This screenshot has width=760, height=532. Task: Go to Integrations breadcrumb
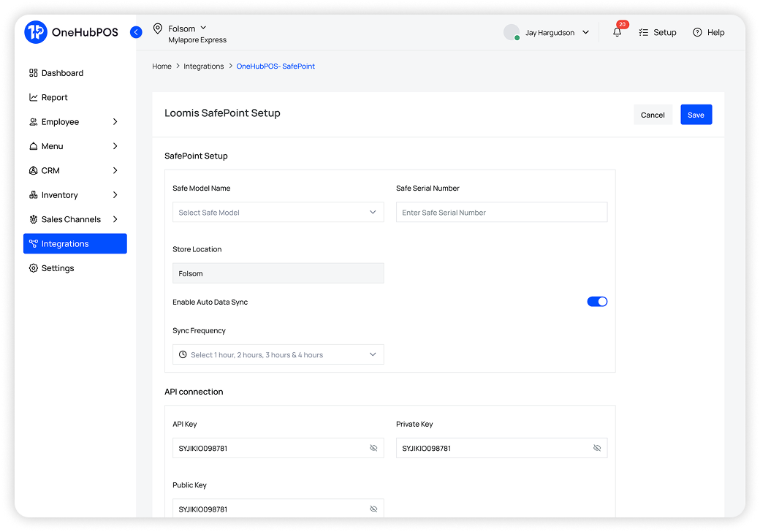204,66
